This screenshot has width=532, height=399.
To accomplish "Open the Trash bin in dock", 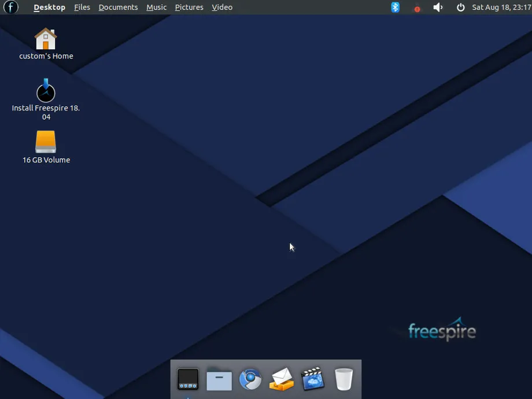I will [343, 379].
